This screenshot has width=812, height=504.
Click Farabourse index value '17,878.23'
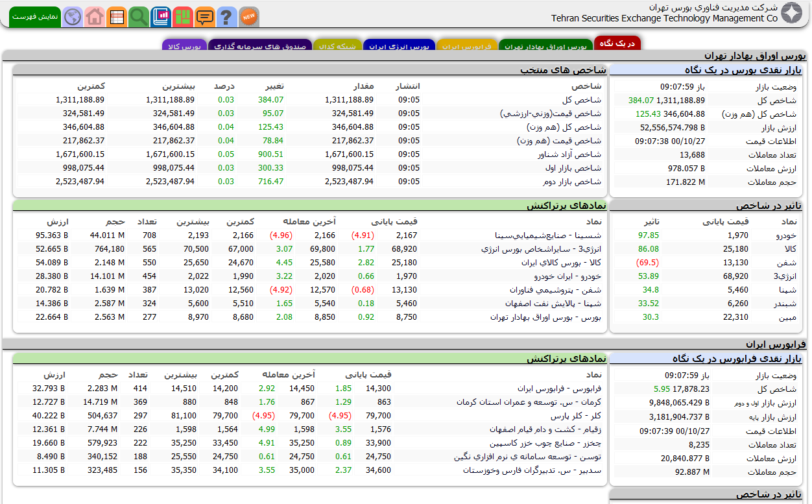tap(692, 389)
